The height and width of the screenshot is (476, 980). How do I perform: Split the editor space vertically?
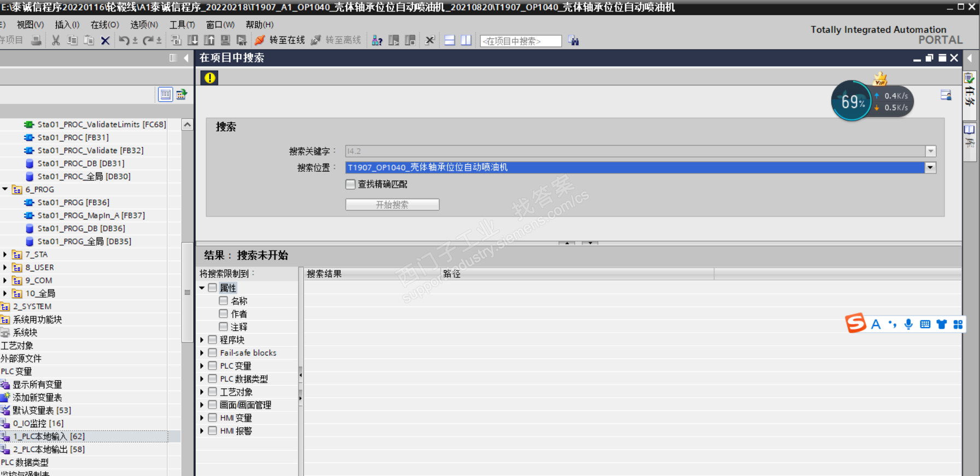point(466,40)
